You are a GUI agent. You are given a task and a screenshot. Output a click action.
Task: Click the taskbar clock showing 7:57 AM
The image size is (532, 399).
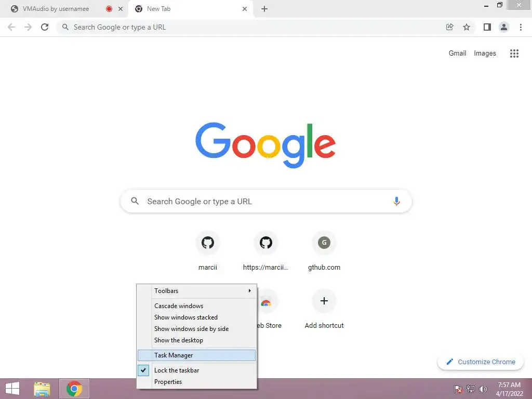(509, 389)
